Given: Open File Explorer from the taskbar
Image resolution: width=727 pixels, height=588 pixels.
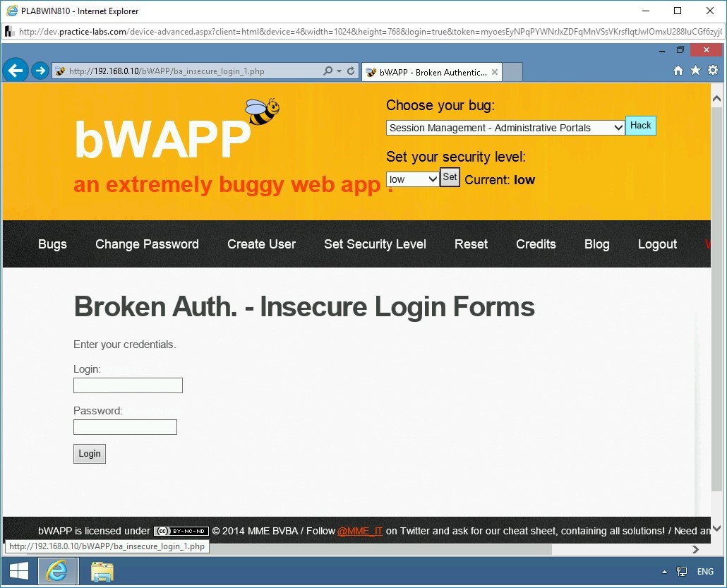Looking at the screenshot, I should click(102, 571).
